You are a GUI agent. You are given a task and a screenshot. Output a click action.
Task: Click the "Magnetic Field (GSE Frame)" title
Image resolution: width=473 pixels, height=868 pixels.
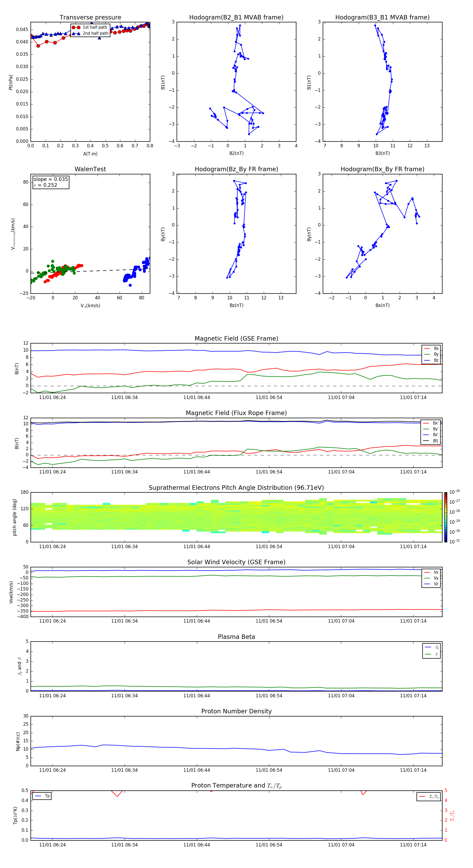click(236, 339)
